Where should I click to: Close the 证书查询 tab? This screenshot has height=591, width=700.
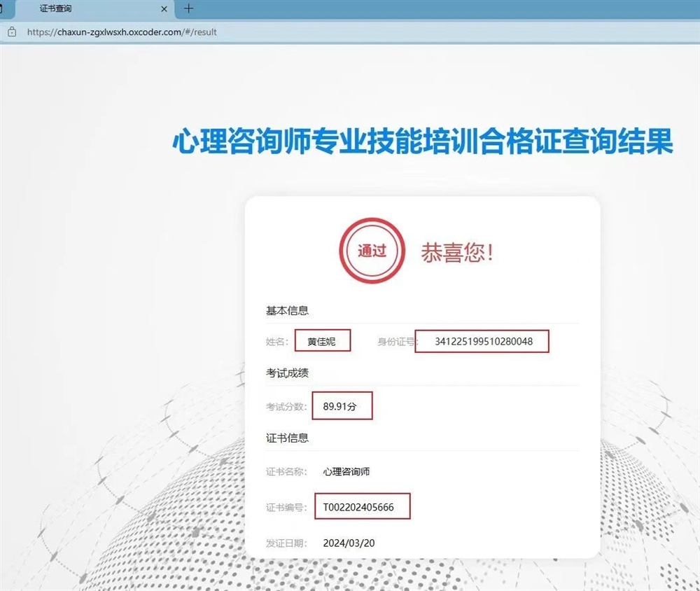click(x=164, y=9)
